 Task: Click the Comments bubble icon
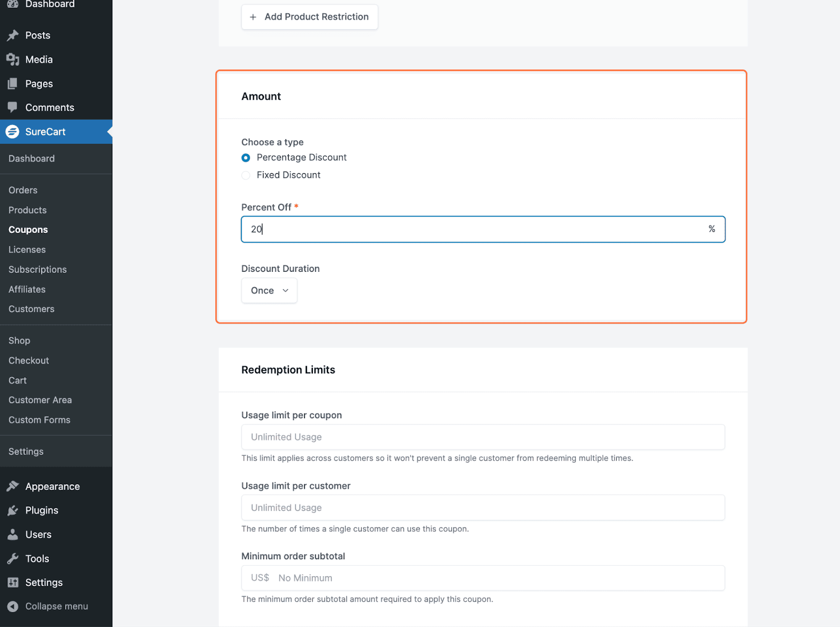point(13,108)
